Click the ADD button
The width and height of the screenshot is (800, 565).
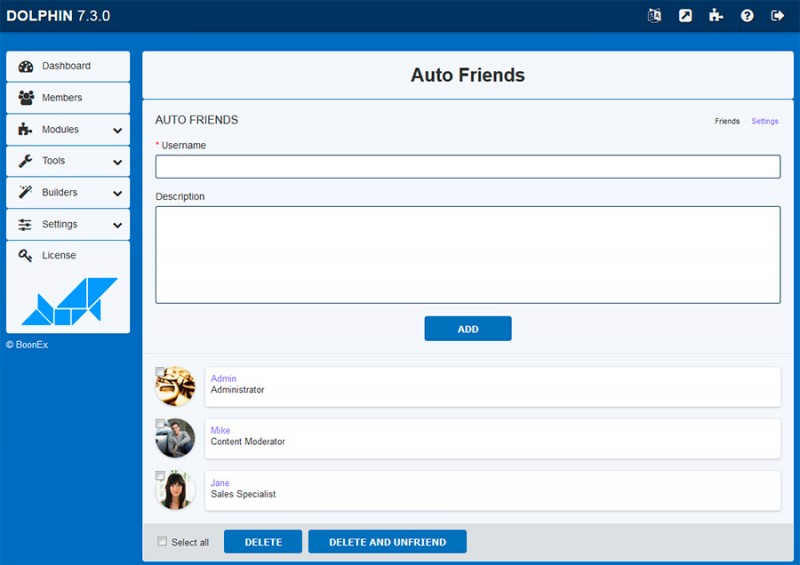pos(468,329)
